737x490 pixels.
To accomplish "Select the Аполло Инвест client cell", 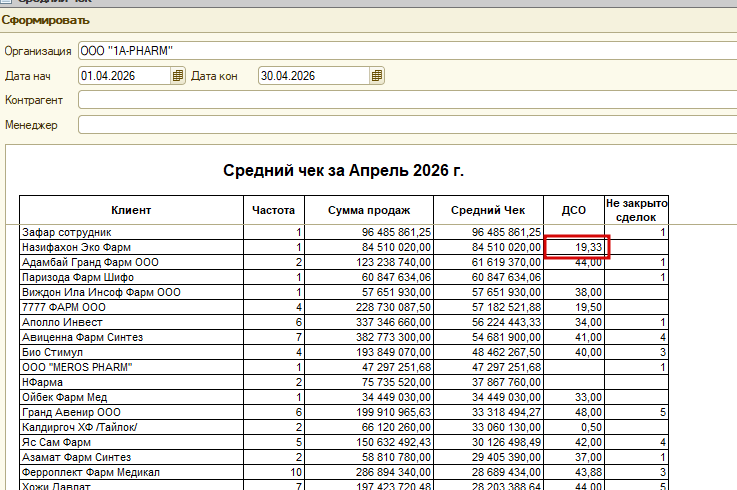I will tap(131, 323).
